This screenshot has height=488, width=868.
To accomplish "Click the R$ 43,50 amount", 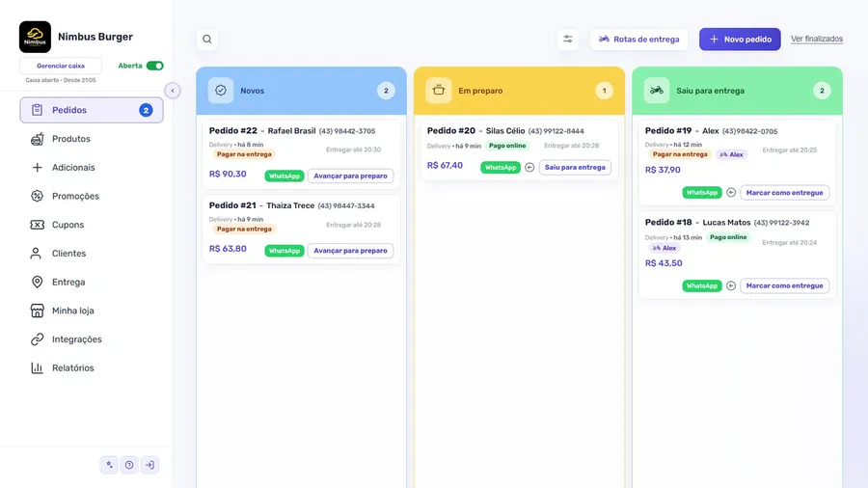I will click(664, 263).
